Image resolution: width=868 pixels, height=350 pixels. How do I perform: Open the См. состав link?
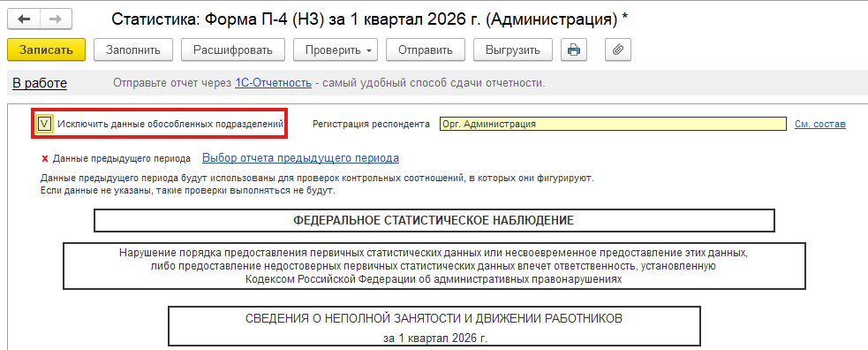click(x=820, y=124)
